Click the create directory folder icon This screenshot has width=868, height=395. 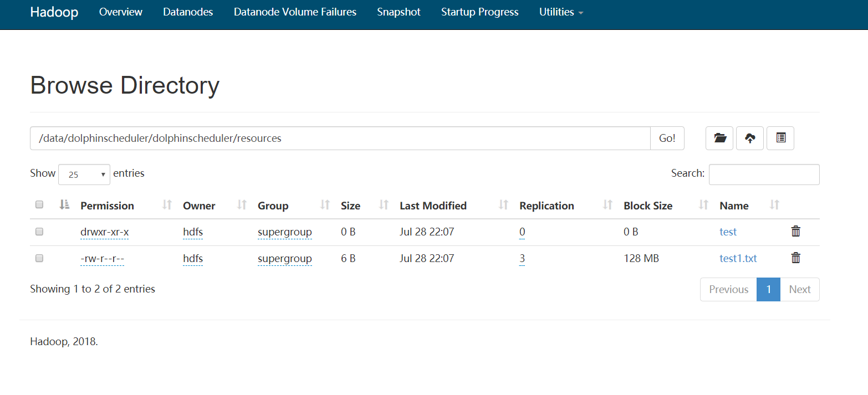[719, 138]
